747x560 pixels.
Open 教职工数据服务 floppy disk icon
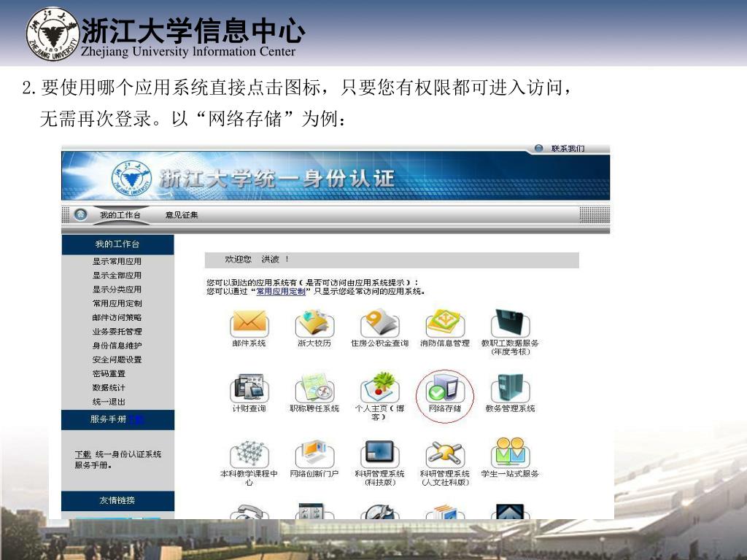[510, 323]
